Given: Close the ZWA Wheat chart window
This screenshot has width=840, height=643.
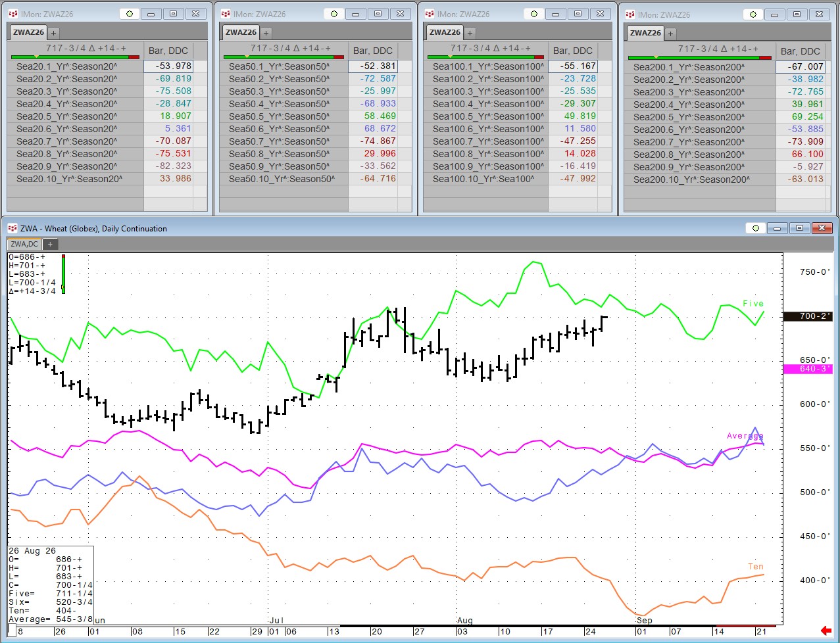Looking at the screenshot, I should coord(822,228).
